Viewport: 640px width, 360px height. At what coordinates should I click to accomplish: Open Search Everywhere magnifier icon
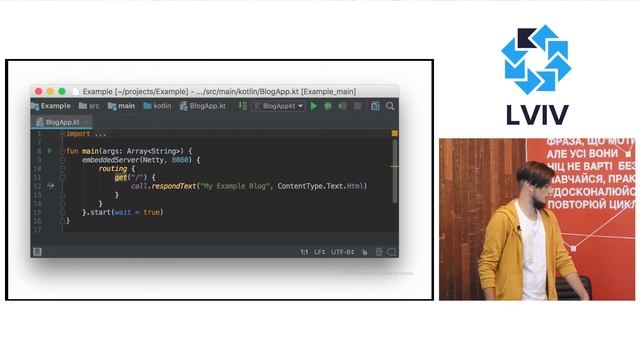[x=390, y=106]
